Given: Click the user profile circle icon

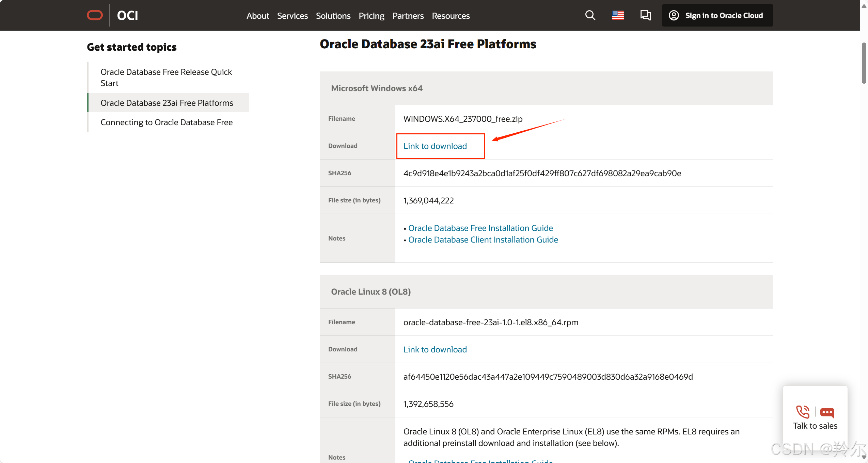Looking at the screenshot, I should coord(674,15).
